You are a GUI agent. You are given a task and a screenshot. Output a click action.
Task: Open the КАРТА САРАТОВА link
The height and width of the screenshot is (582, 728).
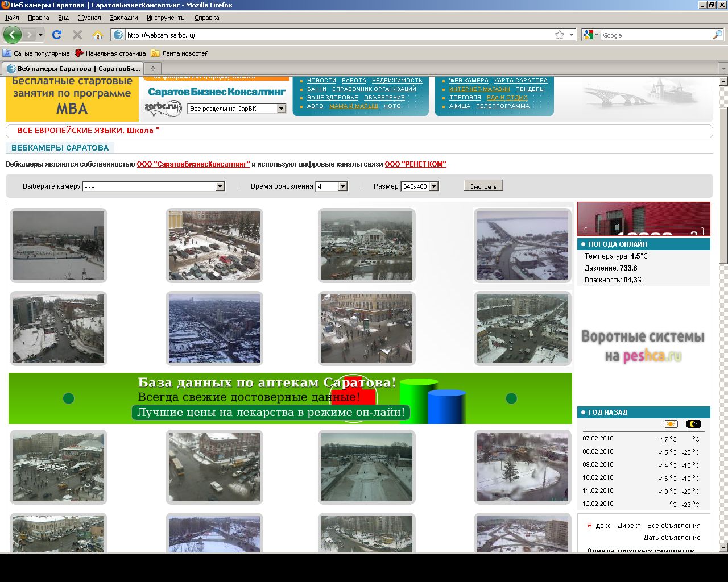click(x=521, y=81)
